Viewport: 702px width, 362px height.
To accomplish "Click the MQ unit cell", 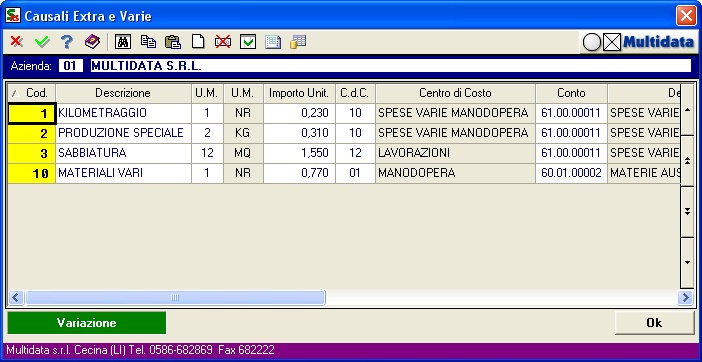I will tap(243, 153).
